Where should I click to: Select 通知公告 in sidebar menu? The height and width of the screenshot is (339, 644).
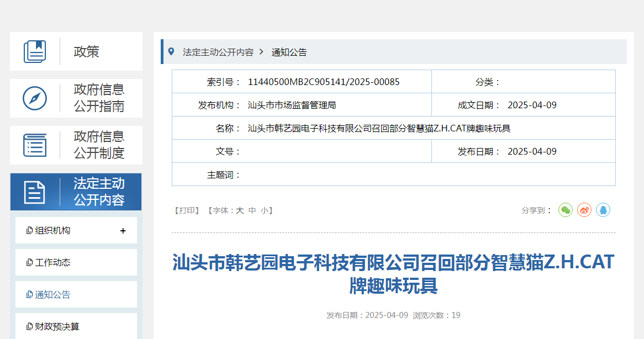pyautogui.click(x=52, y=295)
